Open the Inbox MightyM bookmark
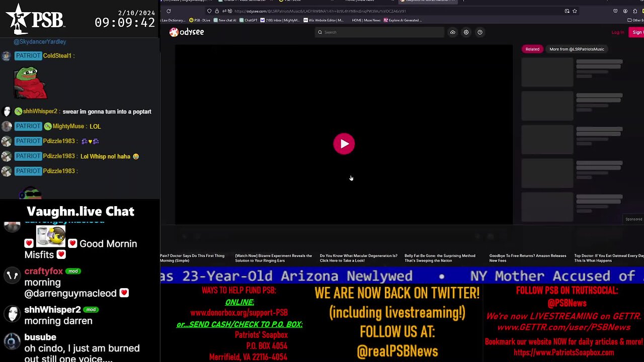This screenshot has width=644, height=362. pyautogui.click(x=280, y=20)
